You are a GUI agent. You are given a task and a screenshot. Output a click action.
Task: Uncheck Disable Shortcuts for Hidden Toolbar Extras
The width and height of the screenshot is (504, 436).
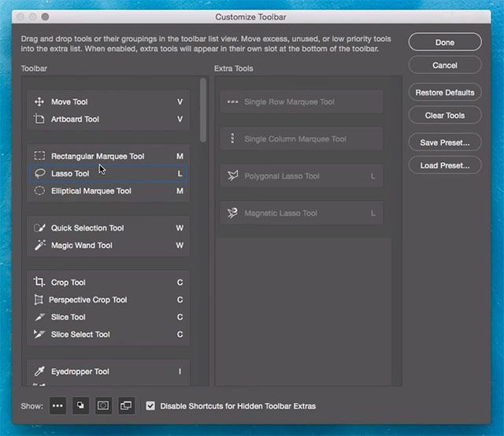[x=150, y=406]
